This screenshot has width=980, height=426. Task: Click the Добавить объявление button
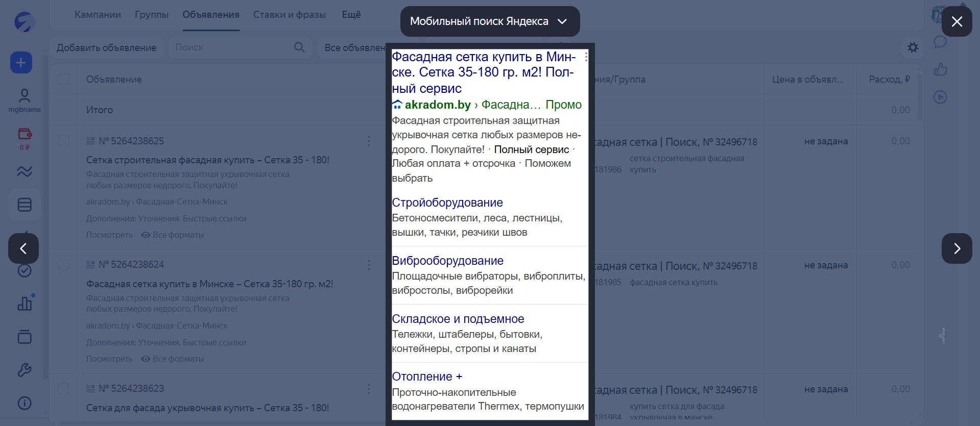pos(106,47)
